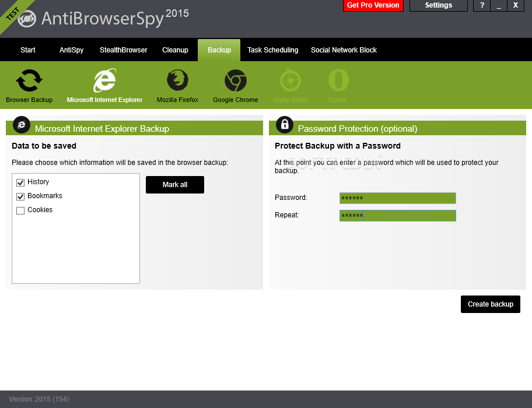Open Settings from the title bar
Image resolution: width=532 pixels, height=408 pixels.
[x=438, y=5]
